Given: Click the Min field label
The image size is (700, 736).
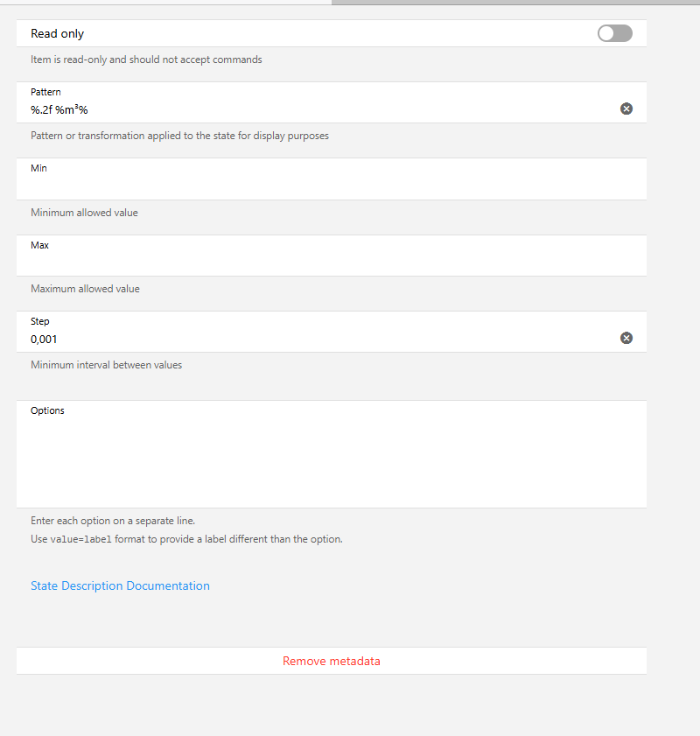Looking at the screenshot, I should (38, 168).
